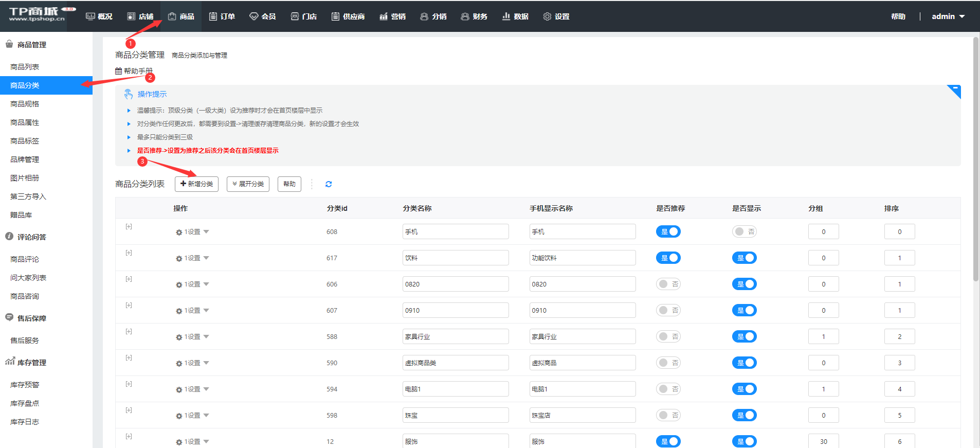Viewport: 980px width, 448px height.
Task: Click the 设置 gear icon in top navigation
Action: pyautogui.click(x=547, y=16)
